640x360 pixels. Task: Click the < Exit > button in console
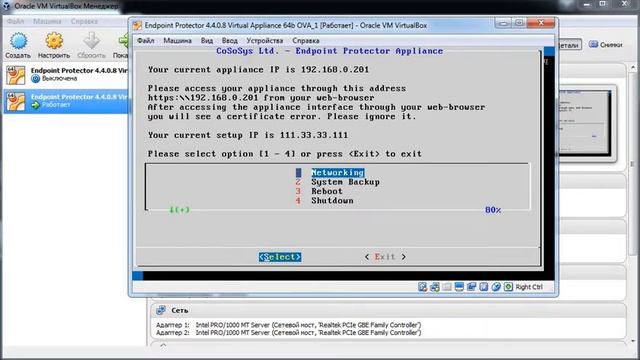(385, 257)
